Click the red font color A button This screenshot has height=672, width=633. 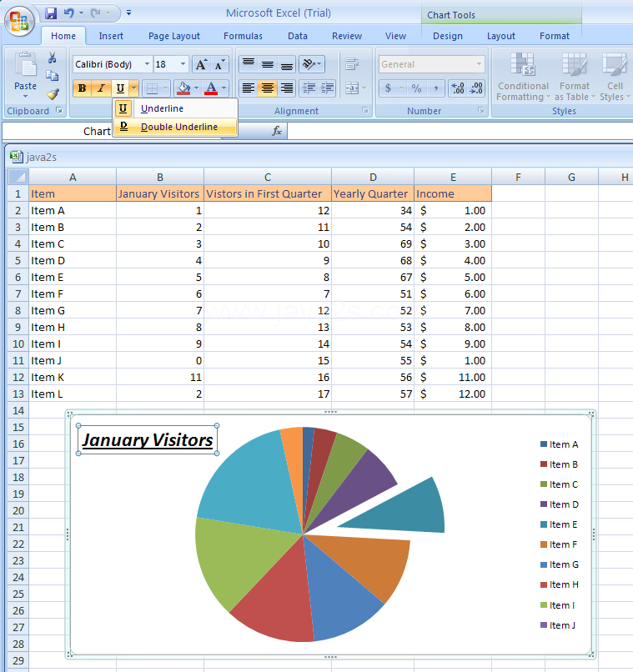tap(211, 88)
